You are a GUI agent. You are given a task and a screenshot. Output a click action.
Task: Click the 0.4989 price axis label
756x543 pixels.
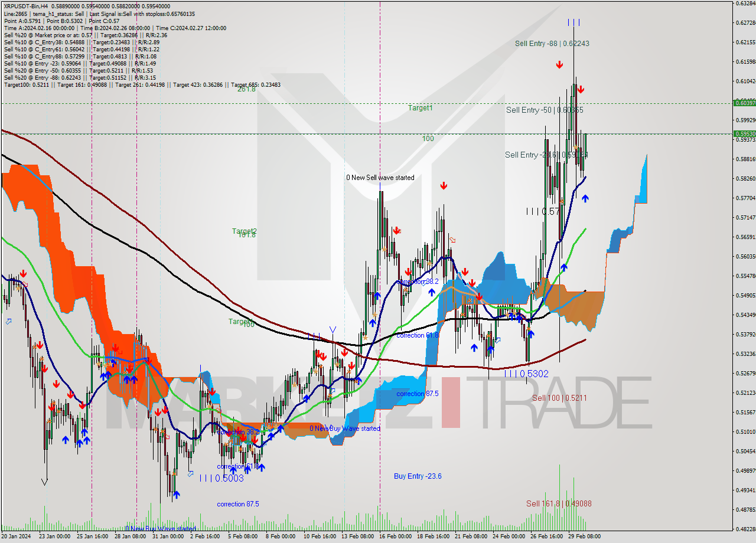745,471
